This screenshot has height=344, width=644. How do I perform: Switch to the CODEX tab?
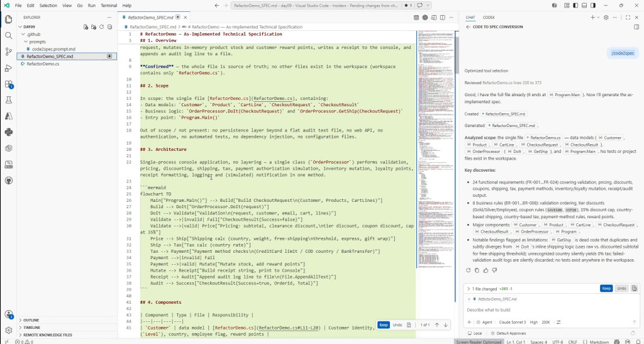point(488,17)
